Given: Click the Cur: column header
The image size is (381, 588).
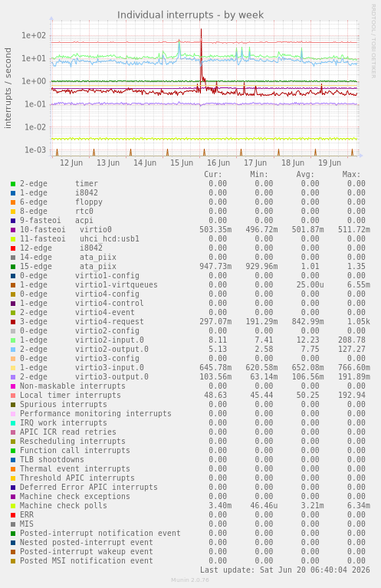Looking at the screenshot, I should point(213,174).
